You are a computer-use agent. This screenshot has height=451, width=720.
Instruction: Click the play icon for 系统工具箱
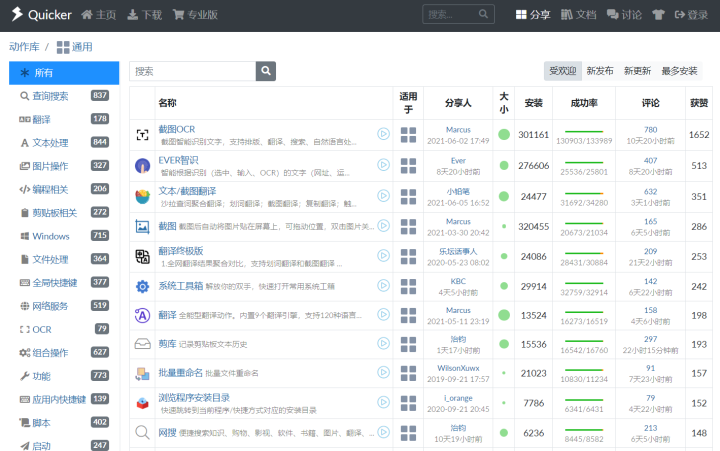(383, 286)
